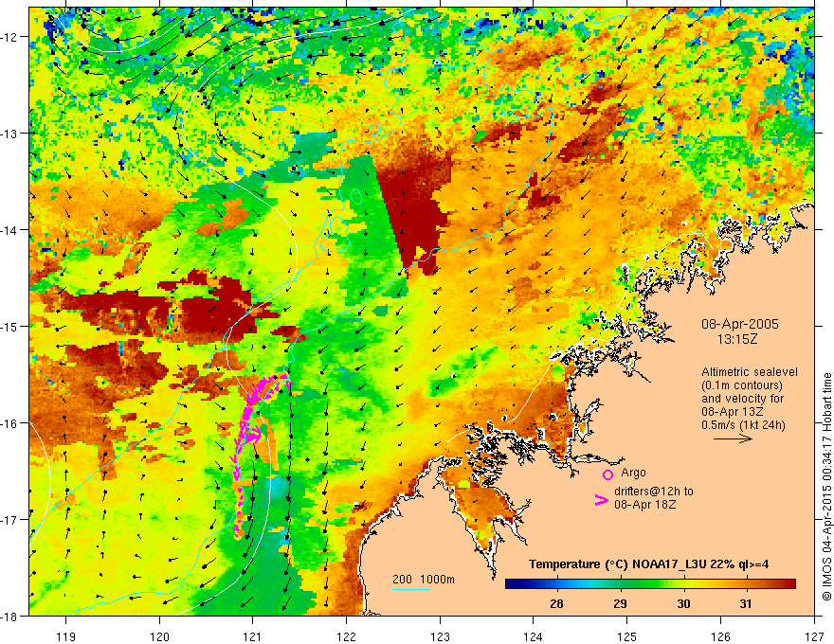Click the longitude axis label 126
834x644 pixels.
(720, 636)
